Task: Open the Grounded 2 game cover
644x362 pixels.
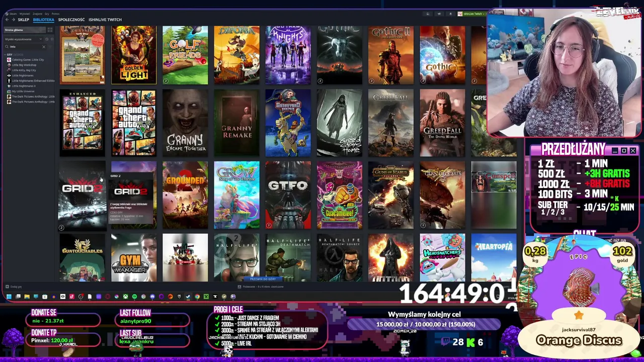Action: [x=185, y=195]
